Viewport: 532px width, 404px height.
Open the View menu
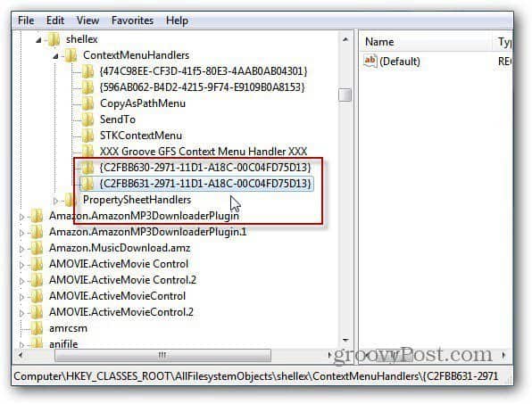coord(87,21)
